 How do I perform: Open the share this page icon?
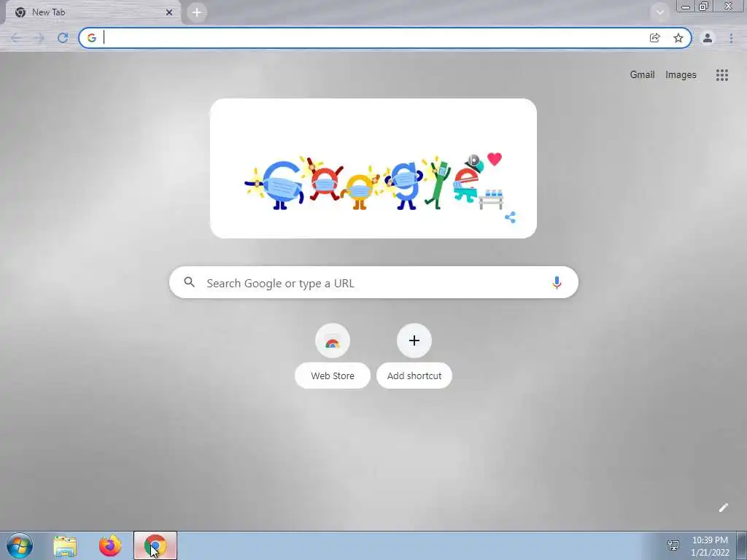click(x=654, y=38)
